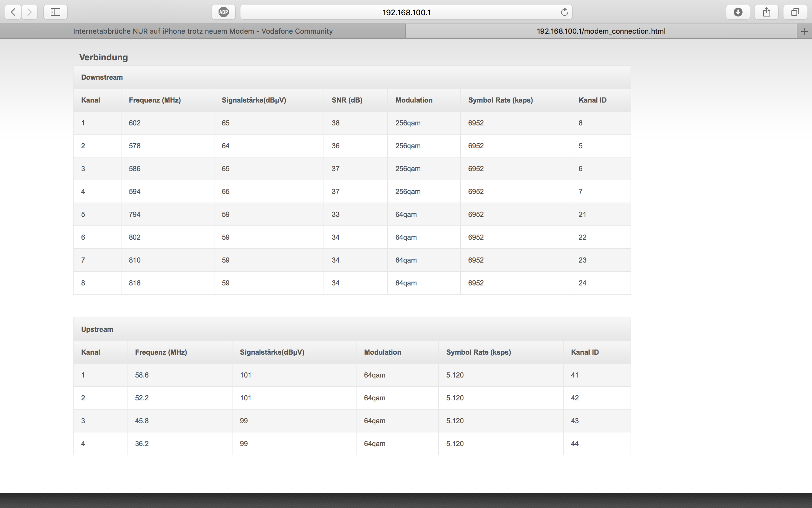
Task: Click 64qam in the 45.8 MHz row
Action: (x=375, y=421)
